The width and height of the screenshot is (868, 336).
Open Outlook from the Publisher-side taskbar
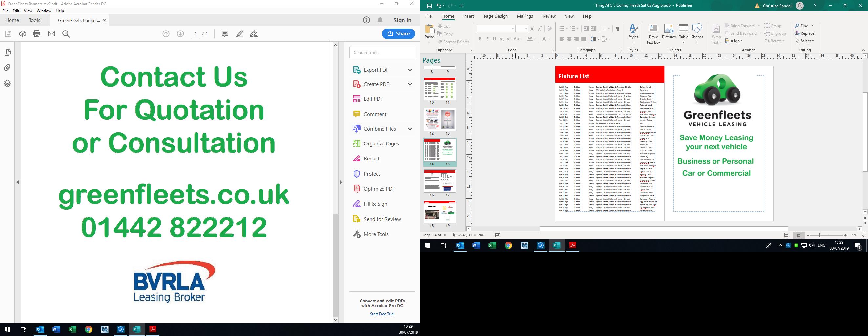[x=460, y=246]
